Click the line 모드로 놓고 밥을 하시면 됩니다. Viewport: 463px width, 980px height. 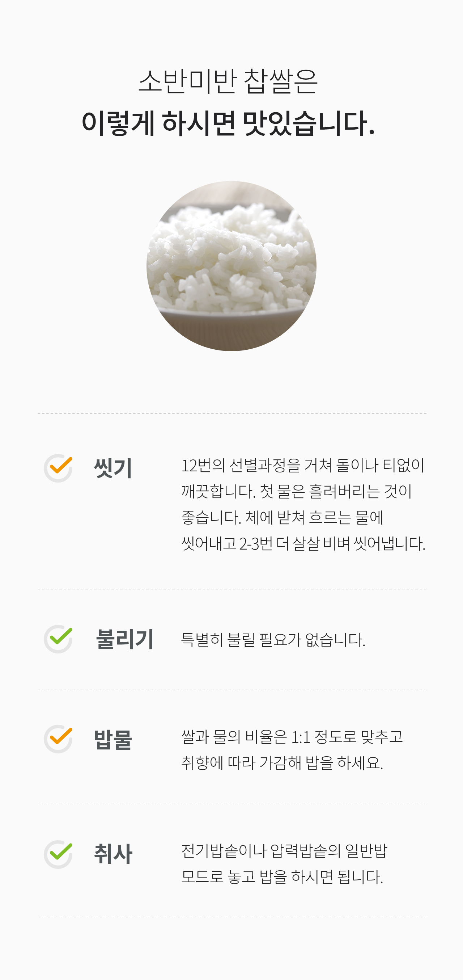coord(282,877)
